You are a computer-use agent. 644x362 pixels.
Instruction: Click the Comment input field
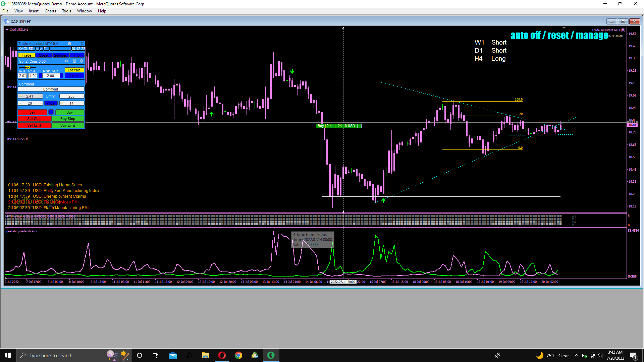51,89
